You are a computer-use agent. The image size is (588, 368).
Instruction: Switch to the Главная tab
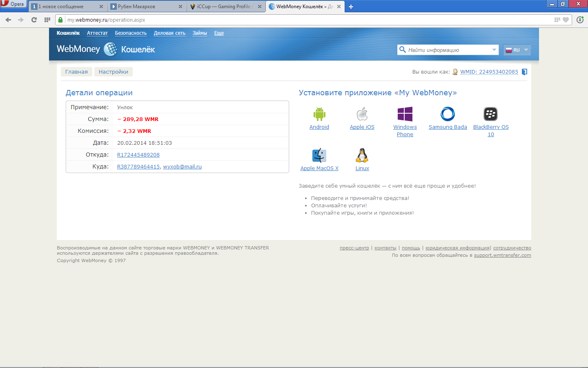76,72
